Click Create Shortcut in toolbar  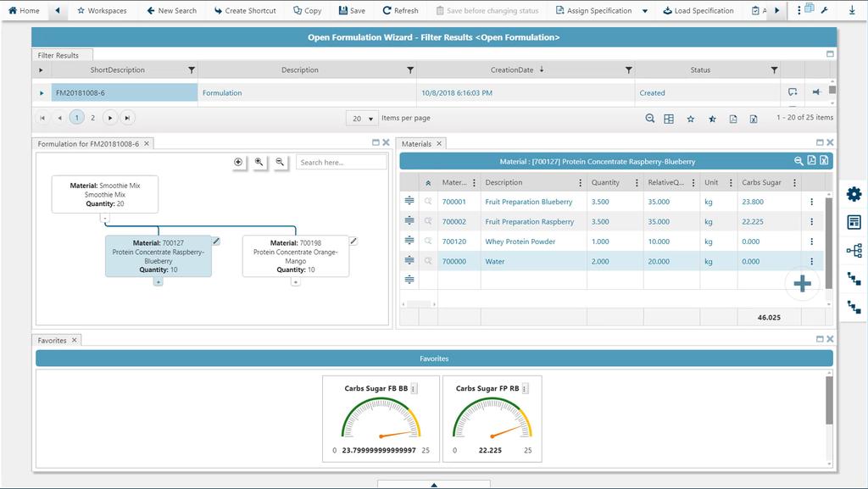click(245, 10)
